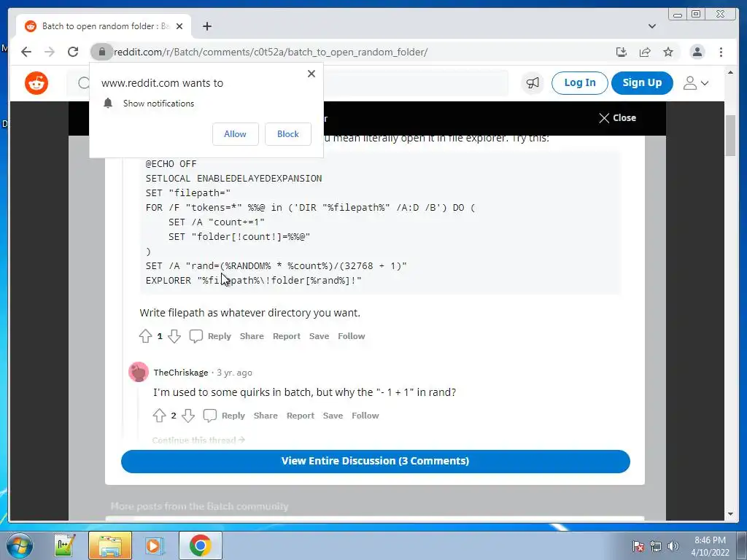Open the network tray icon
Viewport: 747px width, 560px height.
(656, 546)
